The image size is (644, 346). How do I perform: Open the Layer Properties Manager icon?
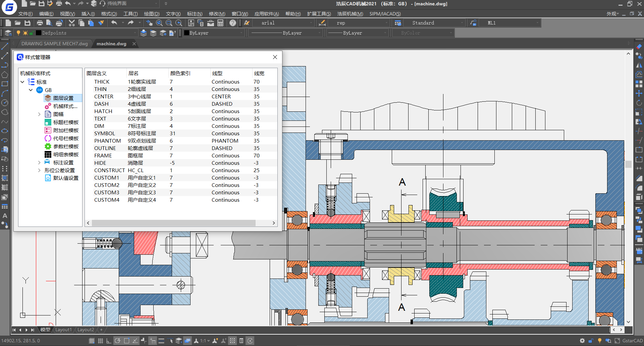[x=8, y=33]
